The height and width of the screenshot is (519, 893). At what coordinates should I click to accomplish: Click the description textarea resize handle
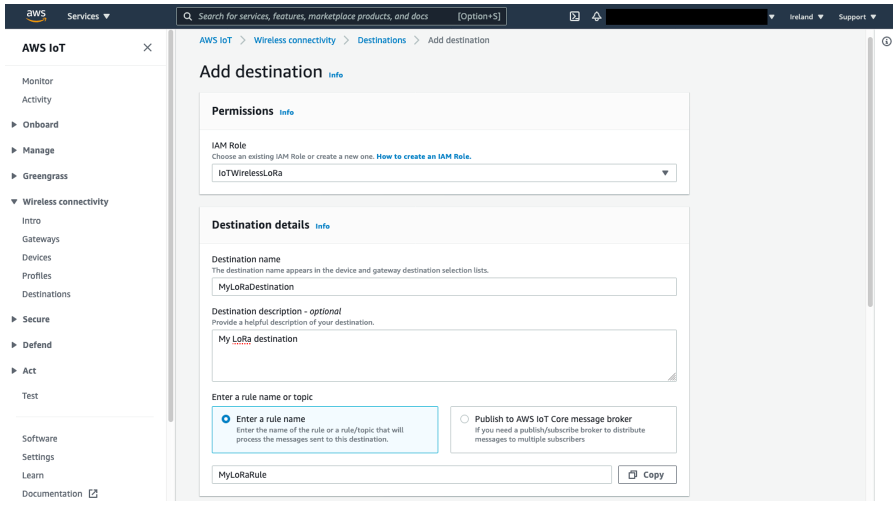[x=672, y=377]
